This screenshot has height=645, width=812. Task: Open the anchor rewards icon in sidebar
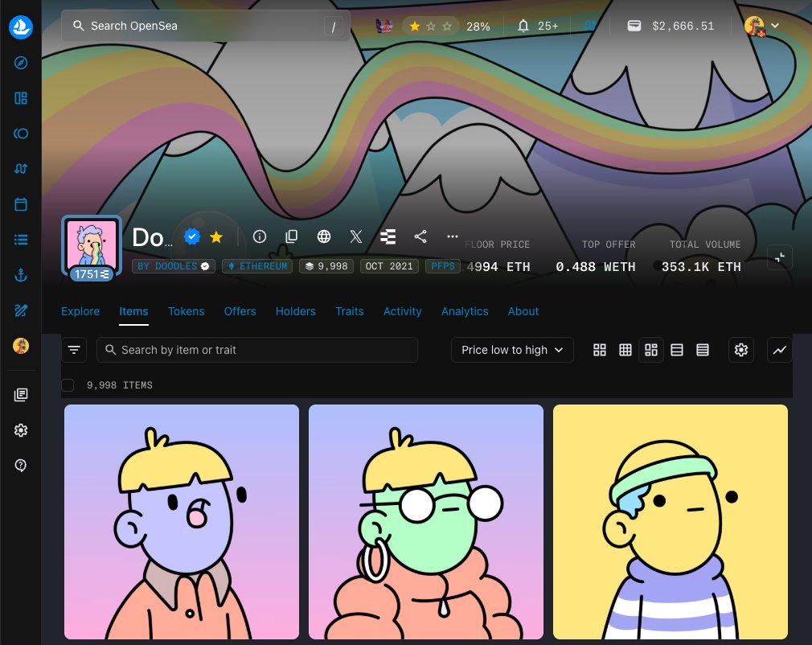point(21,275)
